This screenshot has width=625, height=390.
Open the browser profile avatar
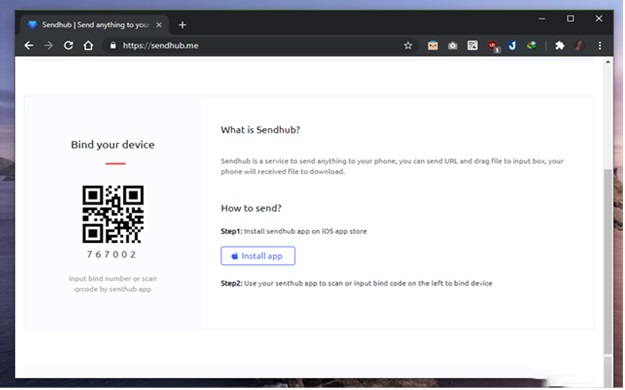tap(580, 45)
